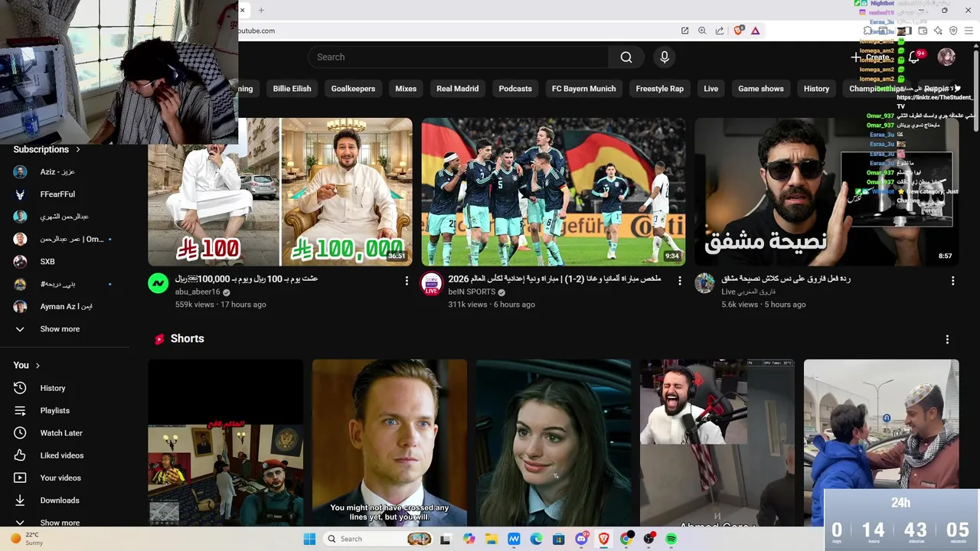980x551 pixels.
Task: Open Copilot from the taskbar
Action: (469, 539)
